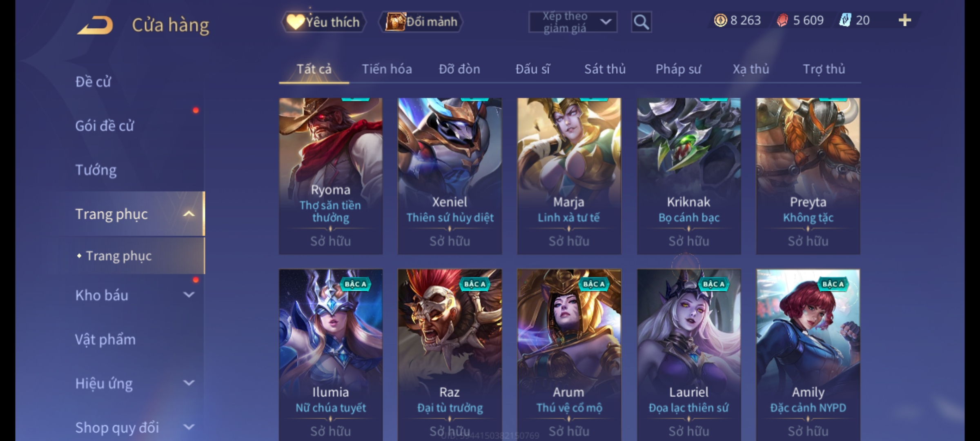Go to Tướng in sidebar
Image resolution: width=980 pixels, height=441 pixels.
96,170
